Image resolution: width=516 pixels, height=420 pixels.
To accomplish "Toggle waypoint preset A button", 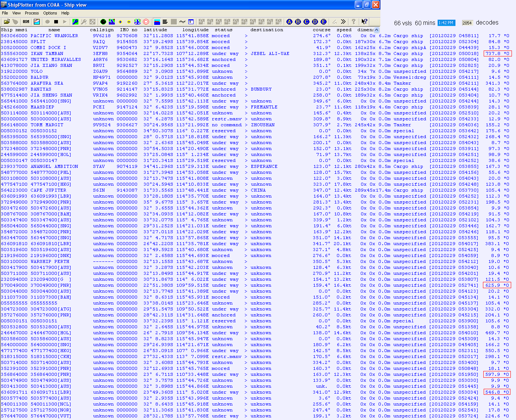I will [x=289, y=22].
